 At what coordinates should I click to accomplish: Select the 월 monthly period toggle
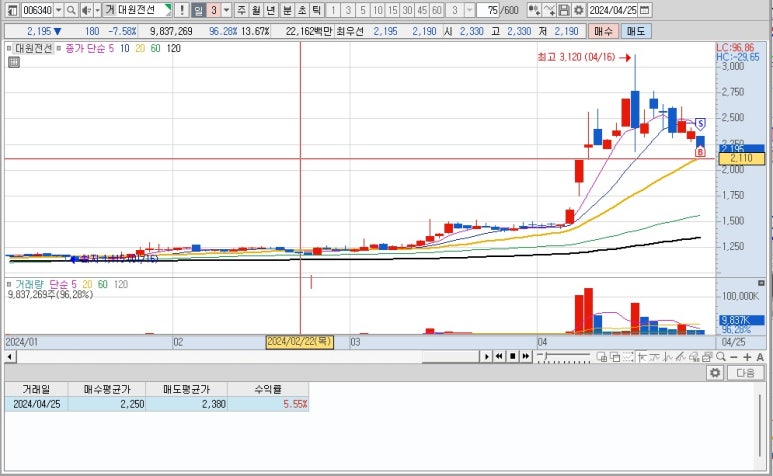256,10
